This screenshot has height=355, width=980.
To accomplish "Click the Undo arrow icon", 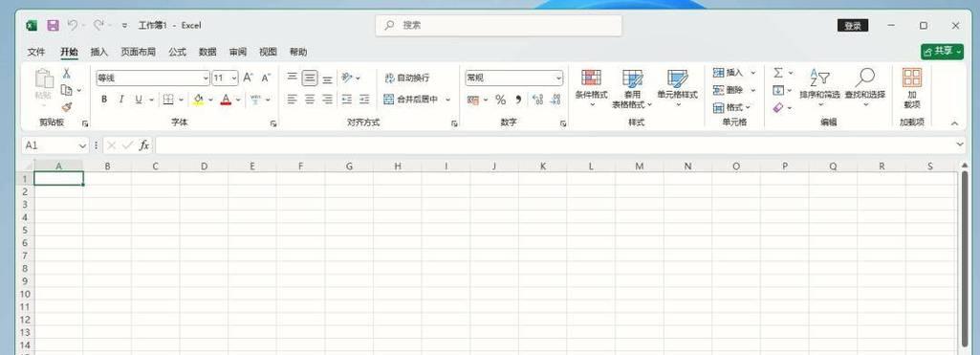I will pyautogui.click(x=72, y=25).
